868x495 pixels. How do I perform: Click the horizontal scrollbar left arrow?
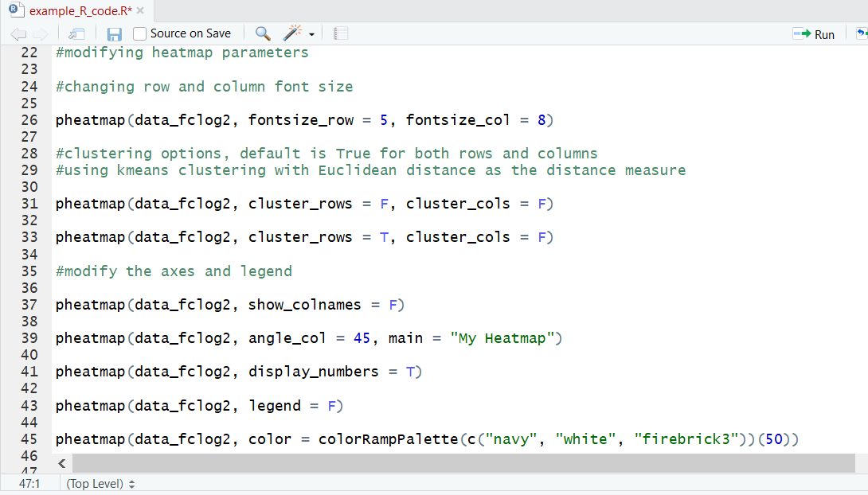(x=61, y=463)
